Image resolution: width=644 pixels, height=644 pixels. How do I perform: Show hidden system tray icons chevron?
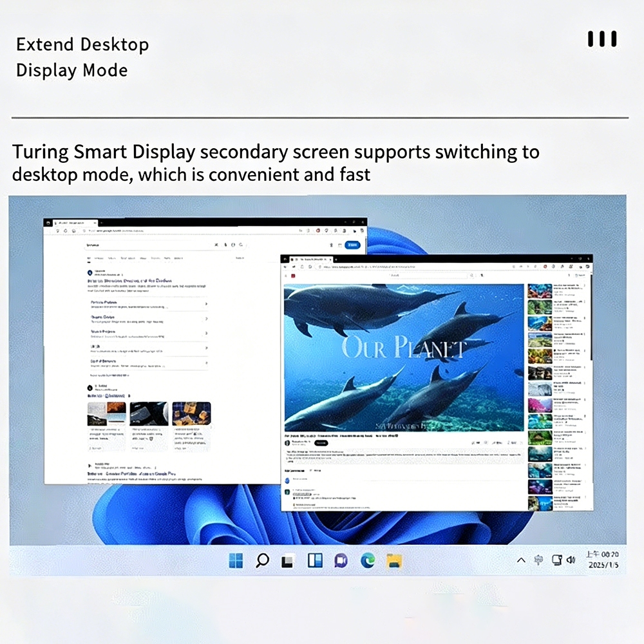click(521, 560)
